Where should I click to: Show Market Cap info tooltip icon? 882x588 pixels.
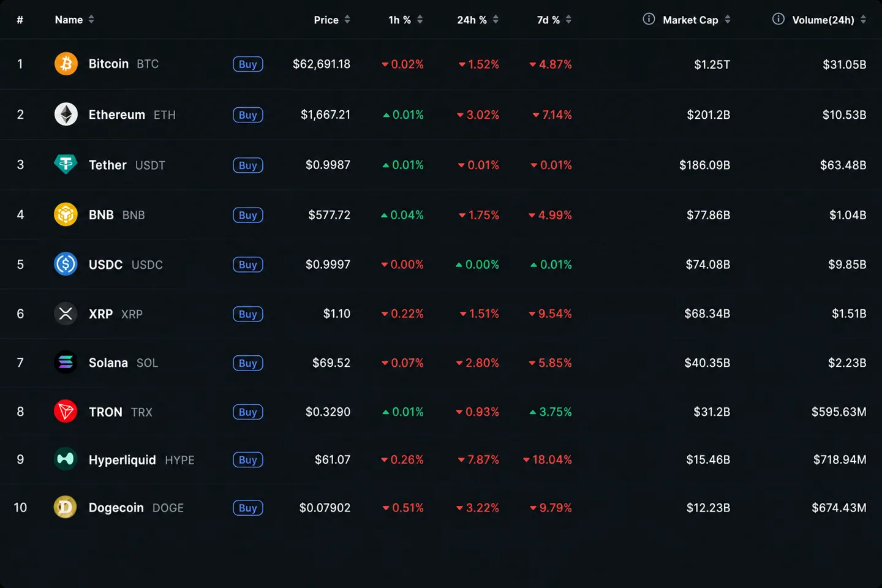[x=649, y=19]
